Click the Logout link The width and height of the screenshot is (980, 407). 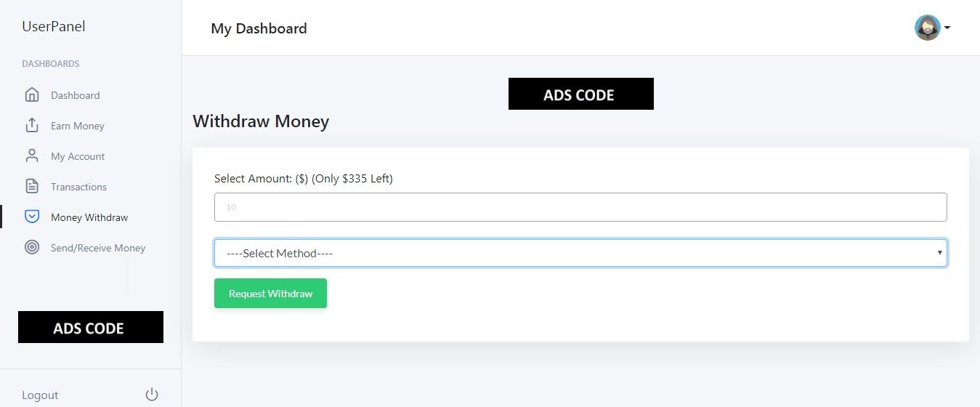coord(40,395)
